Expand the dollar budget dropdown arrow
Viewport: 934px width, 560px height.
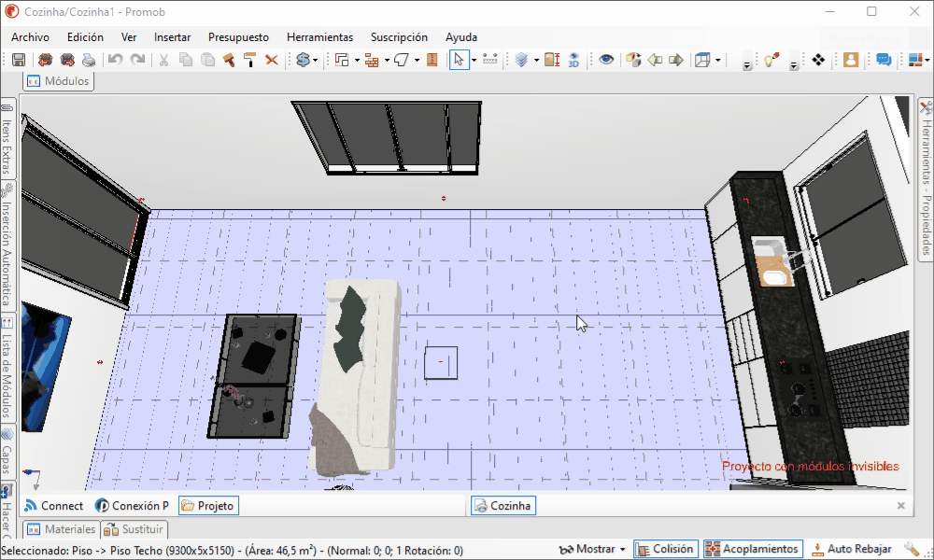(x=316, y=61)
